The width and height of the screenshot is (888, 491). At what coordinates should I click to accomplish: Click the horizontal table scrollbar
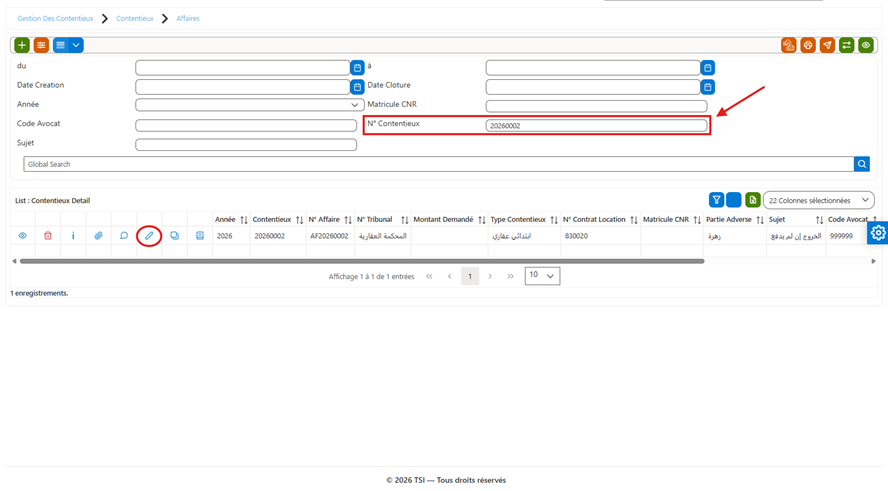(x=362, y=261)
